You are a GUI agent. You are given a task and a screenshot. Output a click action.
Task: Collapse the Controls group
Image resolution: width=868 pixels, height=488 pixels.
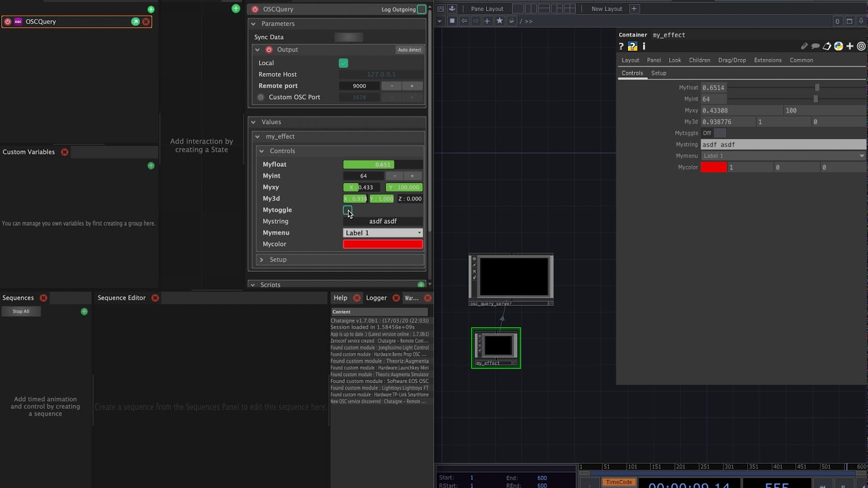pyautogui.click(x=262, y=151)
